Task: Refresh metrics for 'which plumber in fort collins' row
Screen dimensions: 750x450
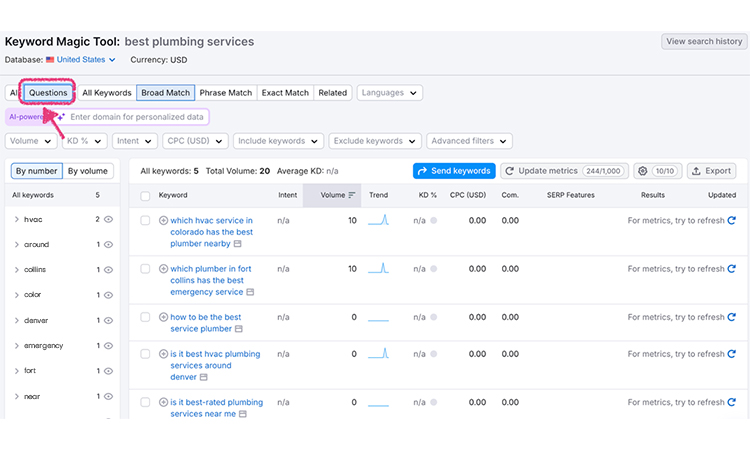Action: click(731, 269)
